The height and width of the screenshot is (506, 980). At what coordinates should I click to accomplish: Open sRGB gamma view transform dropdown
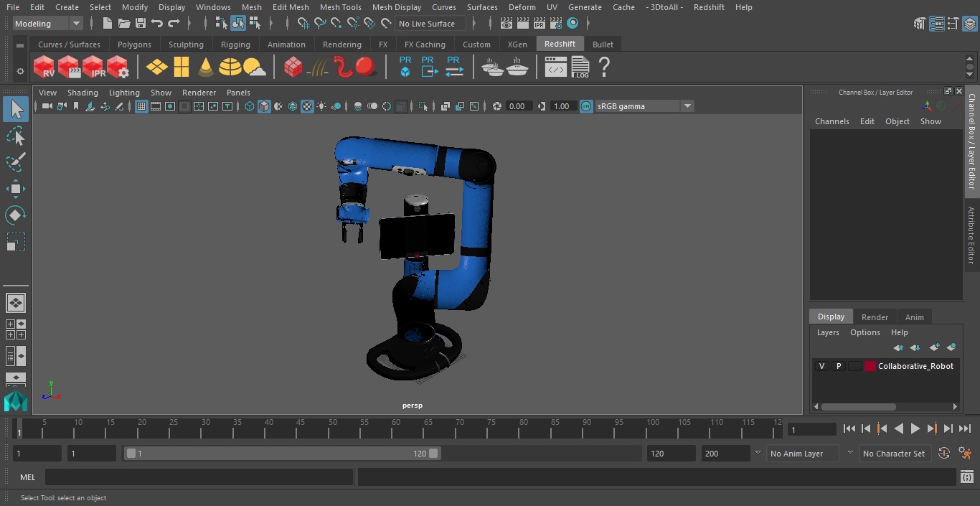(644, 106)
